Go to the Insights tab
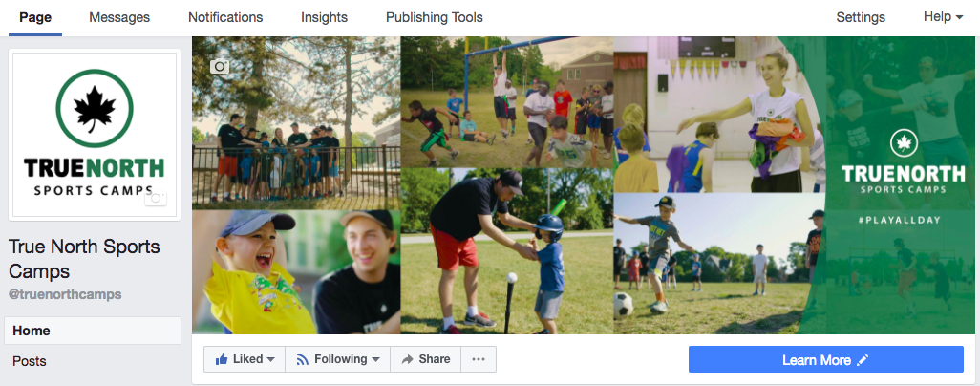This screenshot has width=980, height=386. click(x=325, y=17)
